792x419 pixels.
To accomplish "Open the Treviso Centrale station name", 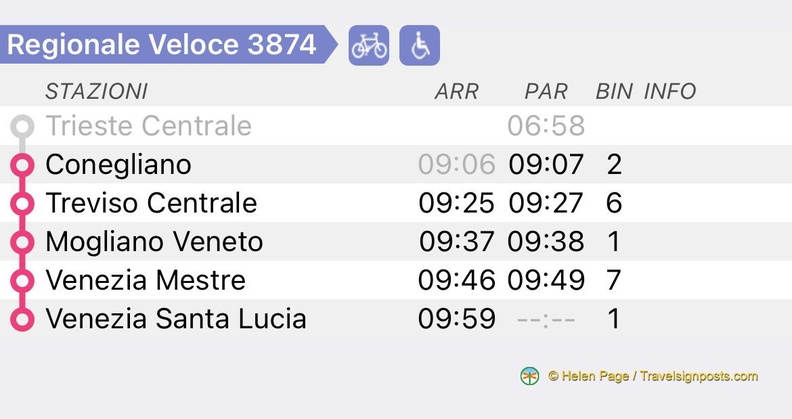I will [x=151, y=204].
